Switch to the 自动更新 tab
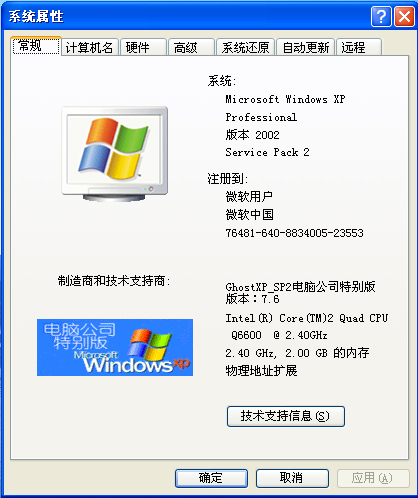 pyautogui.click(x=306, y=47)
